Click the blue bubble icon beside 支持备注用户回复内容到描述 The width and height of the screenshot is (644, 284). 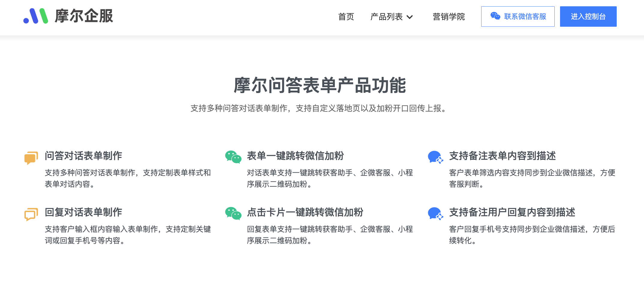tap(435, 213)
